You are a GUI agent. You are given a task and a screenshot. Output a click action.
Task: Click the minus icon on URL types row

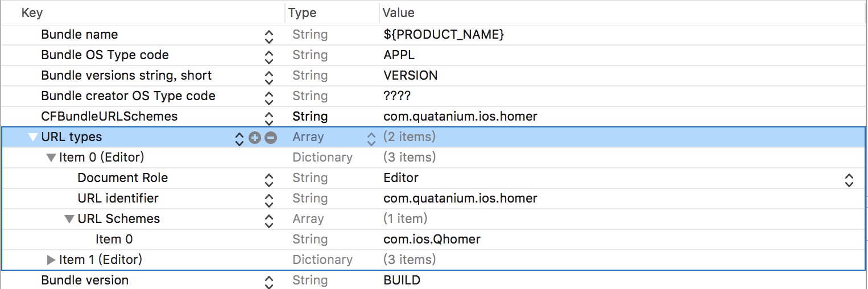[x=271, y=137]
